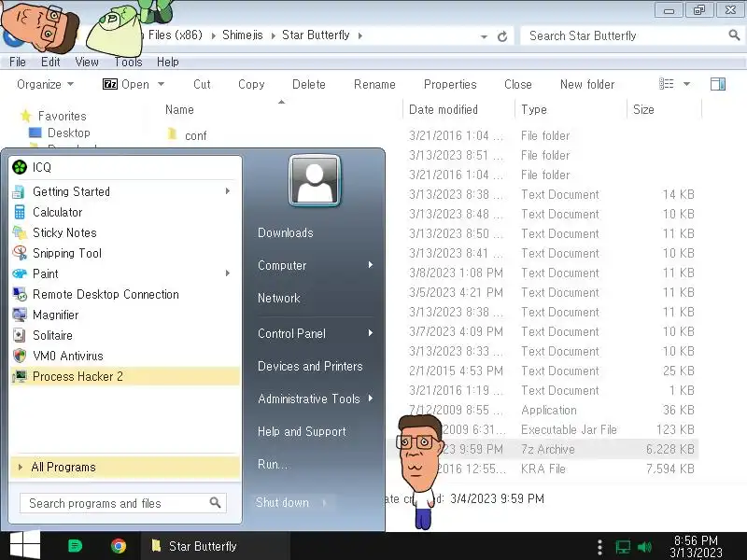Open the view options dropdown arrow

687,84
